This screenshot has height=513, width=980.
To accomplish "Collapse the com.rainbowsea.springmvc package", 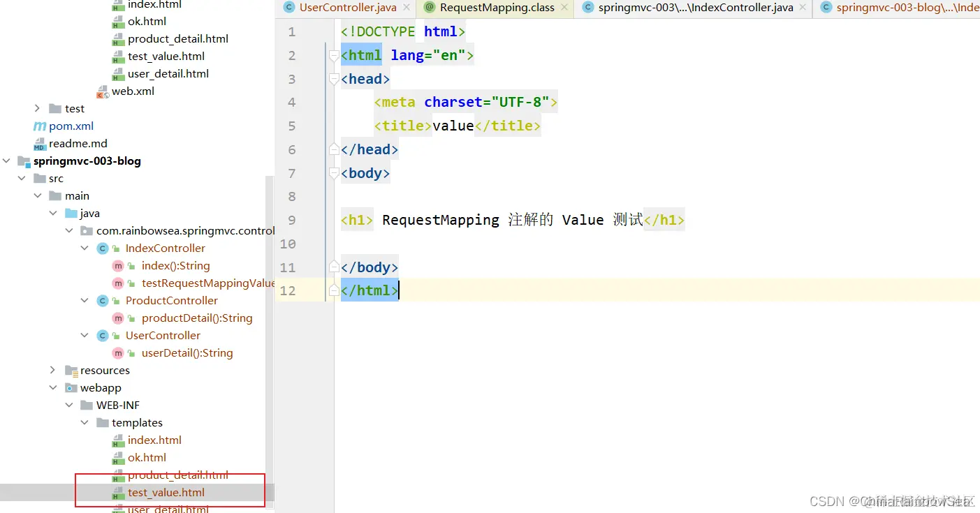I will (68, 230).
